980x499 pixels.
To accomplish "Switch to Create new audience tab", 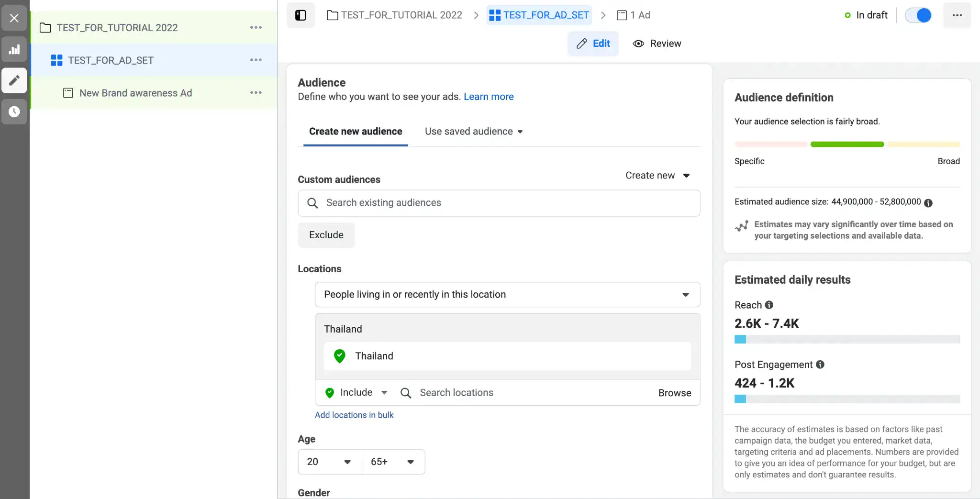I will 356,132.
